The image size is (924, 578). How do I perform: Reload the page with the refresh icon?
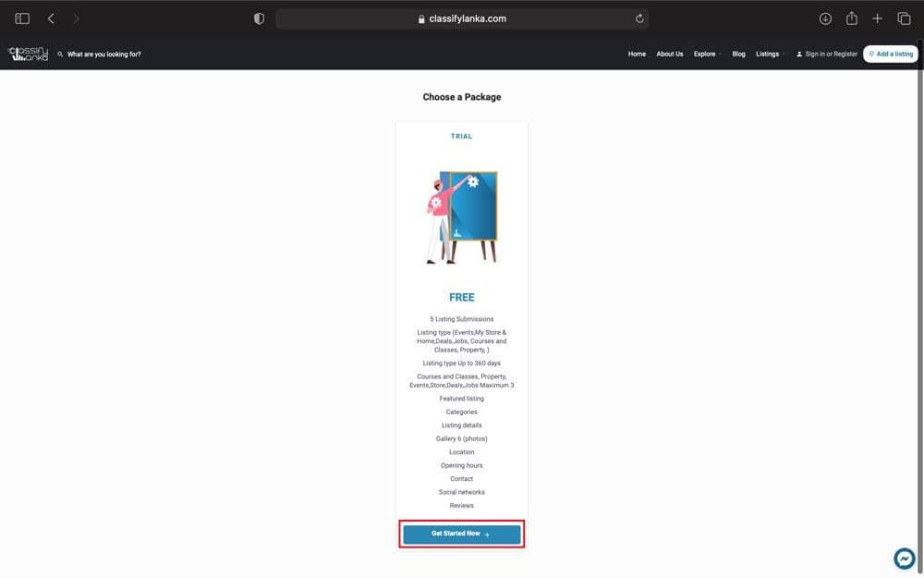click(639, 18)
